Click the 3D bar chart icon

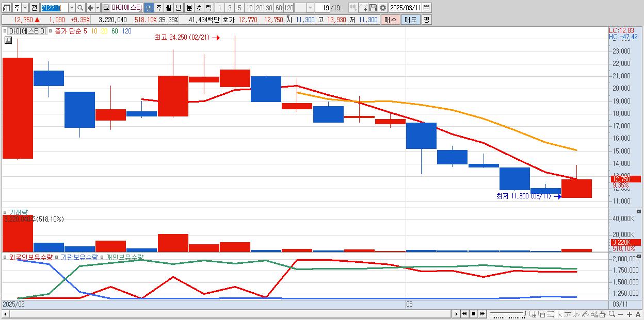tap(594, 314)
